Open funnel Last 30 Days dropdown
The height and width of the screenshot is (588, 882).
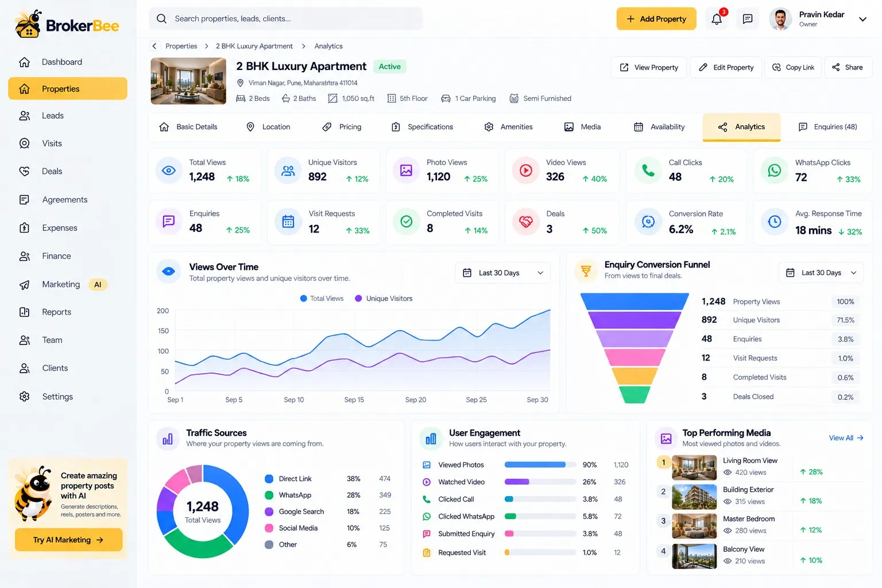[821, 273]
